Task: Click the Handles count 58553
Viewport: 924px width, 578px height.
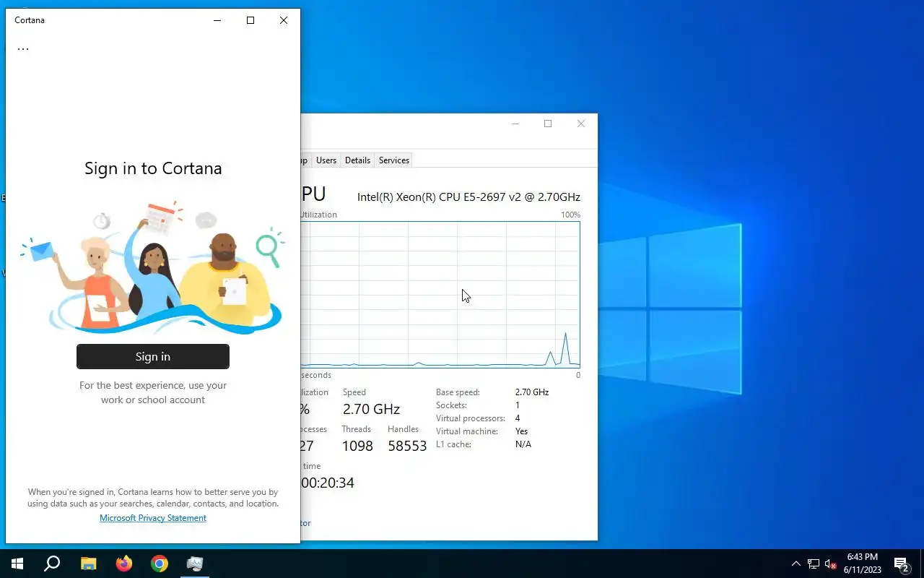Action: tap(407, 446)
